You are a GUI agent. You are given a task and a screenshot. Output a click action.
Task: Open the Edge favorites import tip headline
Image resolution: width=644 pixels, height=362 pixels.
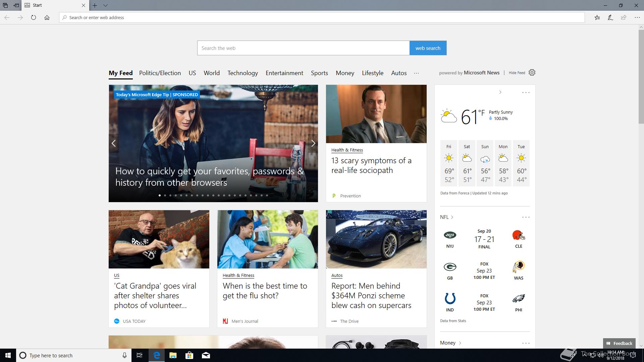tap(210, 177)
